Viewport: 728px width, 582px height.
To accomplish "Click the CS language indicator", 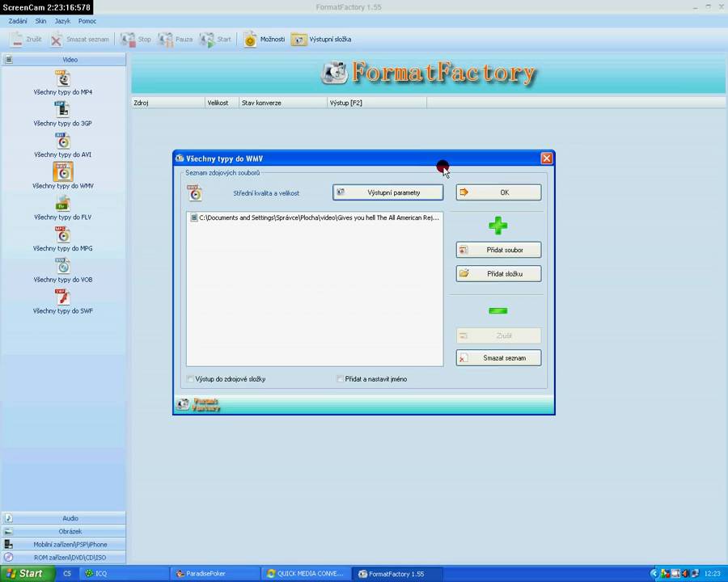I will coord(67,574).
